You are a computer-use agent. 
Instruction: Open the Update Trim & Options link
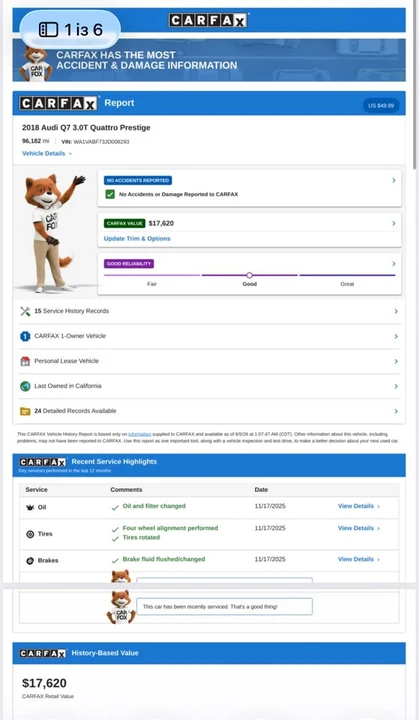click(137, 238)
